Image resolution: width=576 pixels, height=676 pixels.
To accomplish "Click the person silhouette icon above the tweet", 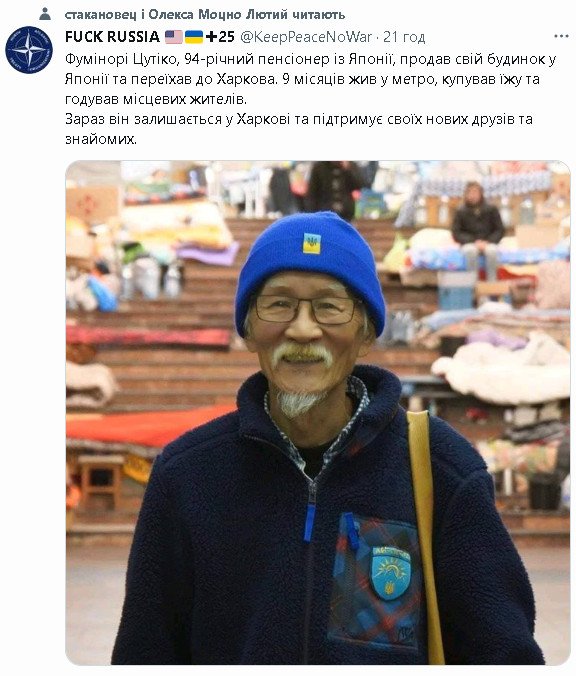I will click(45, 14).
